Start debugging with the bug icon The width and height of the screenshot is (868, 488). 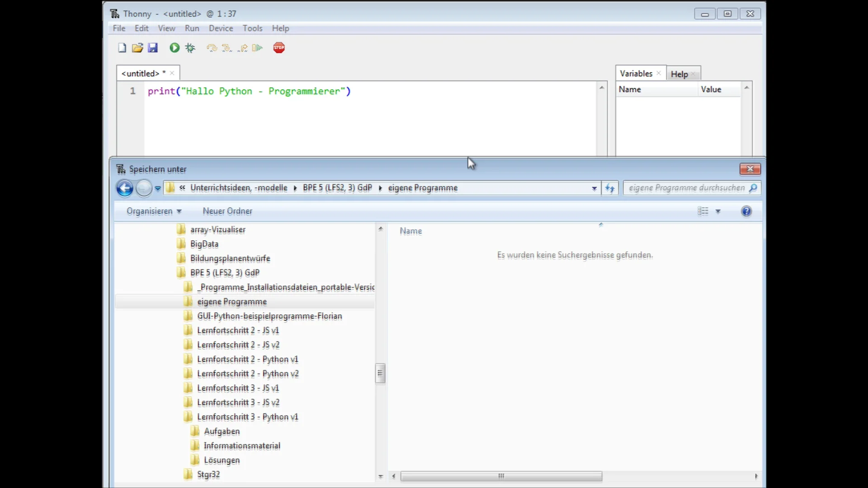tap(190, 47)
